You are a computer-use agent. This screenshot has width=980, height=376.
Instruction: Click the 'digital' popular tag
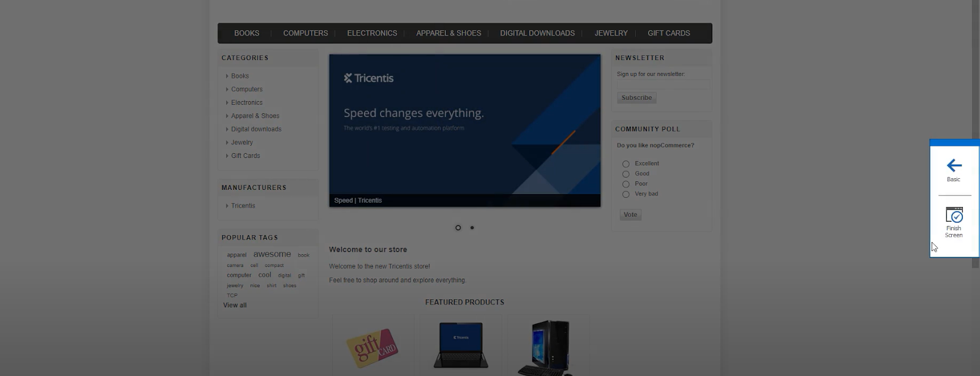click(285, 276)
